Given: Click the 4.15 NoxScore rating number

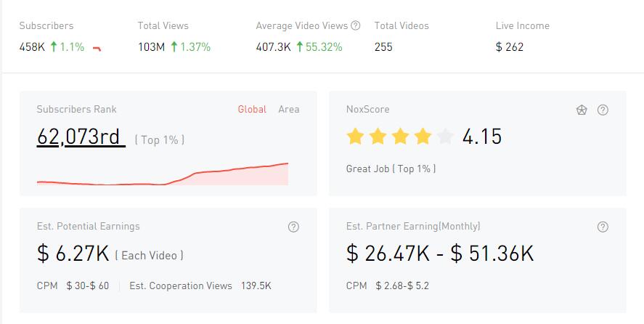Looking at the screenshot, I should pyautogui.click(x=482, y=137).
